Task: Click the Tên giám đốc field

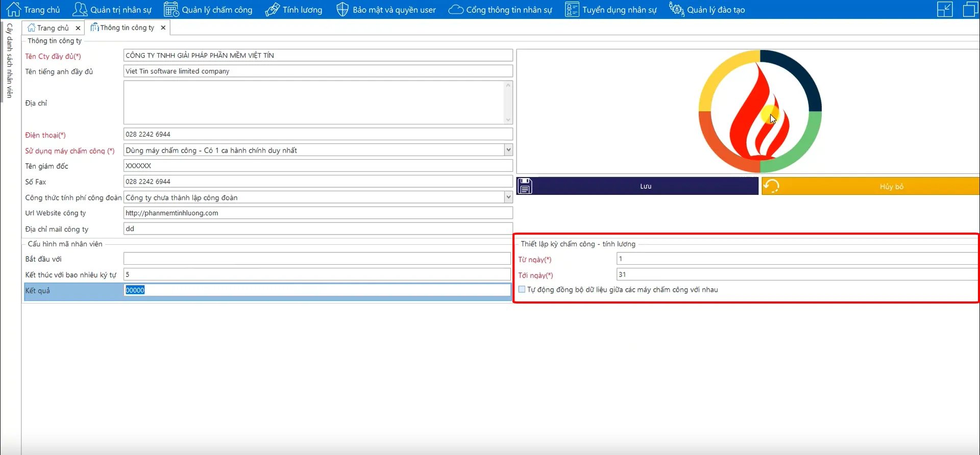Action: (x=318, y=166)
